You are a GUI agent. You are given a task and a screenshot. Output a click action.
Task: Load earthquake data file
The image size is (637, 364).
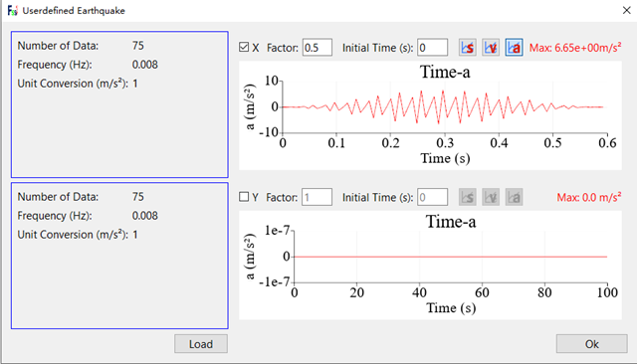201,344
